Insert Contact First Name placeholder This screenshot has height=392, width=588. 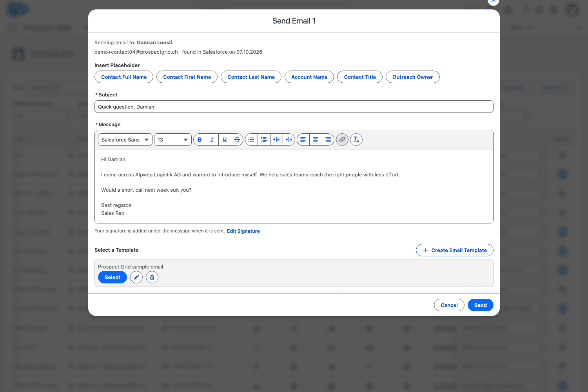[187, 77]
